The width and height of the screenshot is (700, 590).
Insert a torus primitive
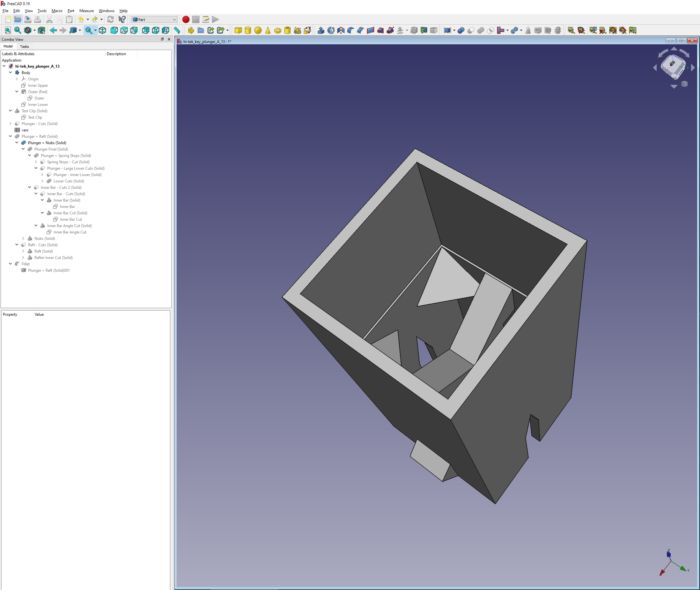[x=277, y=30]
